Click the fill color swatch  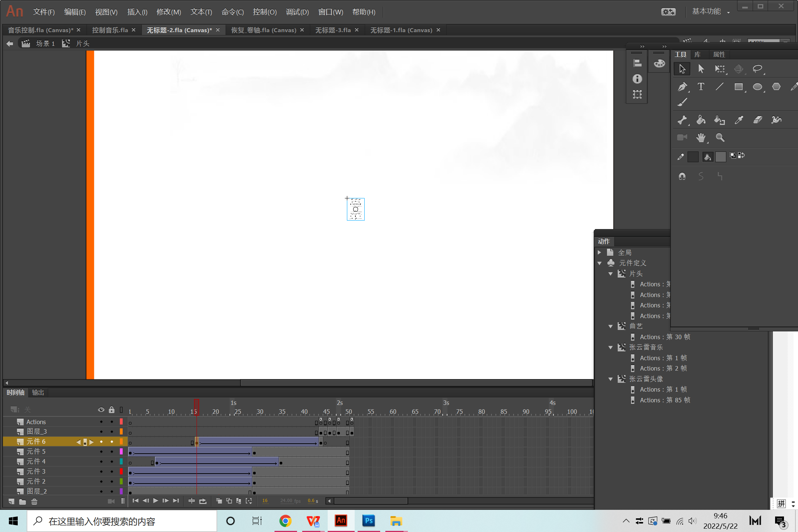click(x=720, y=157)
